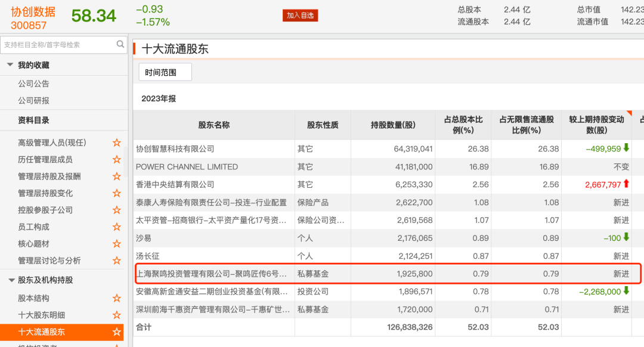Click 不变 change cell for POWER CHANNEL
The height and width of the screenshot is (347, 644).
621,167
